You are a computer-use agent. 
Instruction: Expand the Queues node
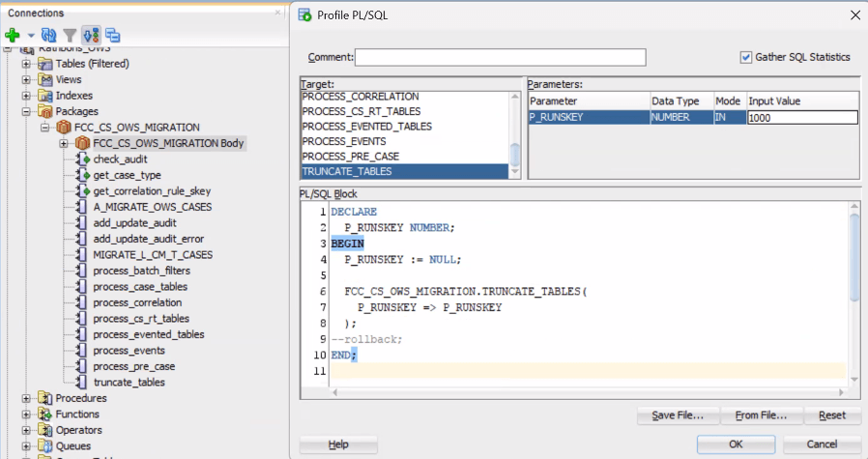(x=26, y=445)
